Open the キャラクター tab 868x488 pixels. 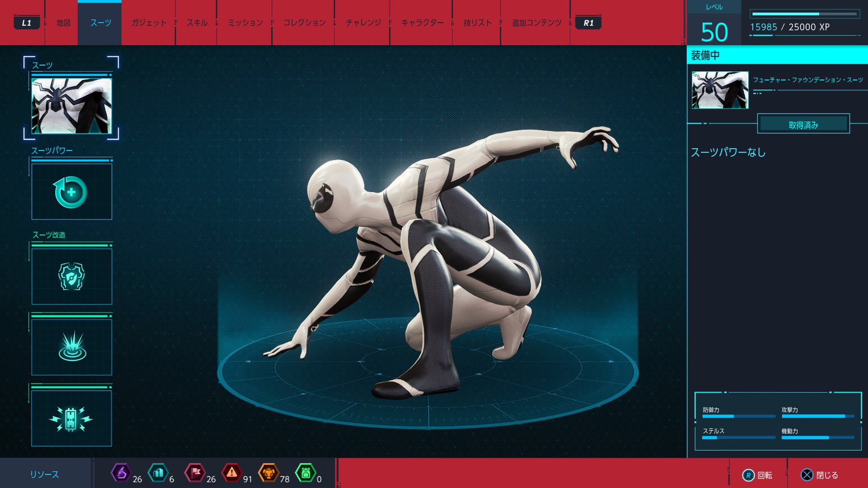pyautogui.click(x=422, y=23)
